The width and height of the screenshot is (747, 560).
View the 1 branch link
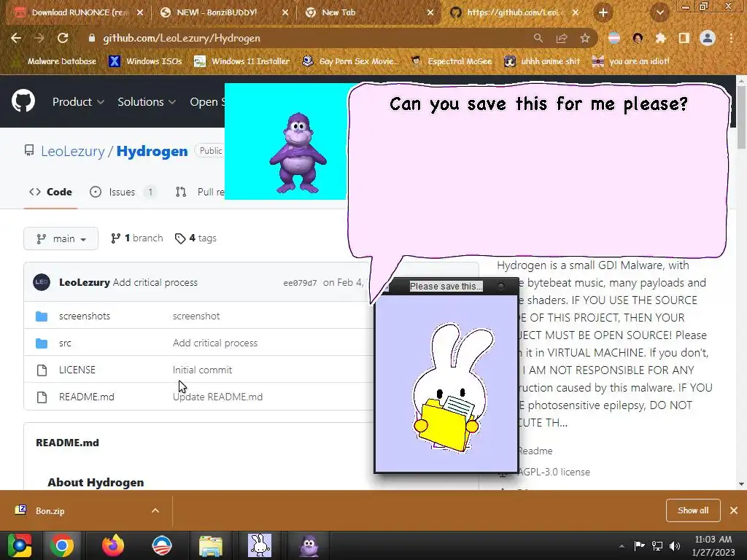[x=136, y=238]
